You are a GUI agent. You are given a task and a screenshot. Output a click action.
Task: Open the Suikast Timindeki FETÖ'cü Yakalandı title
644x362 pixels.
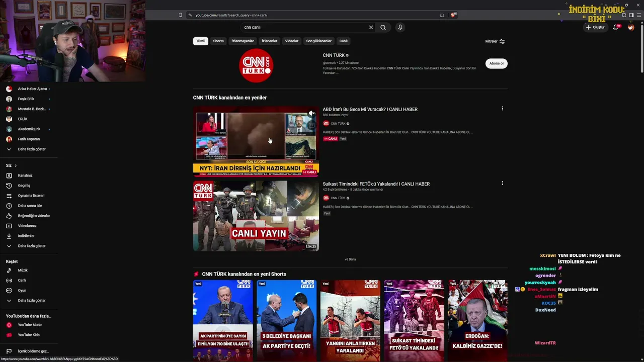[x=376, y=184]
